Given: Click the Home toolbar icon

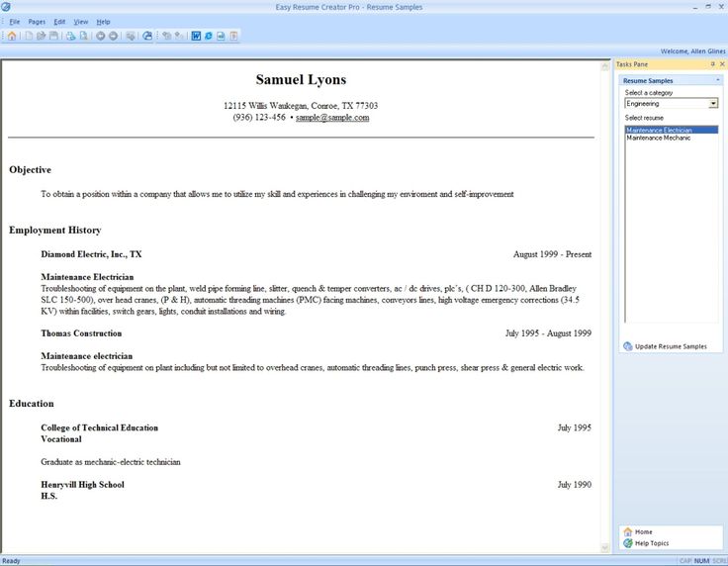Looking at the screenshot, I should (x=12, y=36).
